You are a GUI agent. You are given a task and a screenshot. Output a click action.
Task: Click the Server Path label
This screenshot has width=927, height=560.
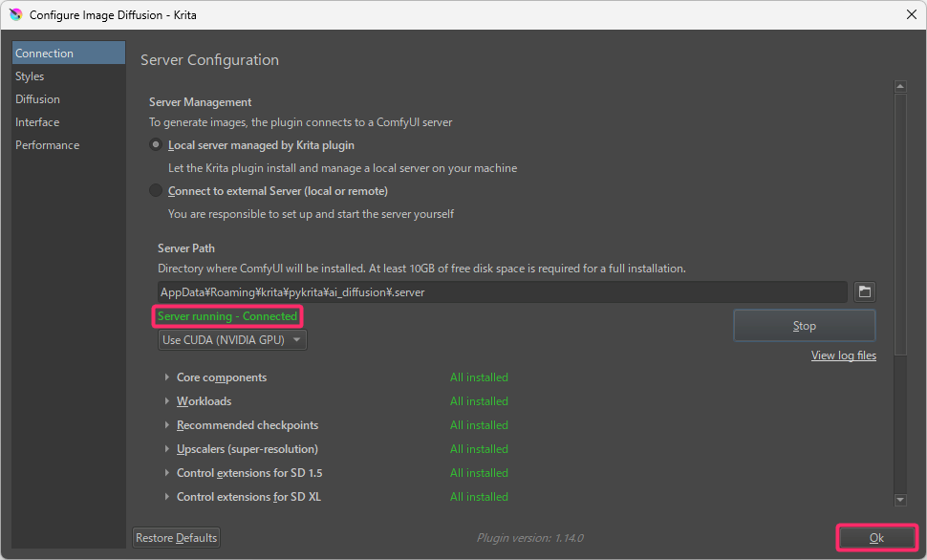[186, 248]
